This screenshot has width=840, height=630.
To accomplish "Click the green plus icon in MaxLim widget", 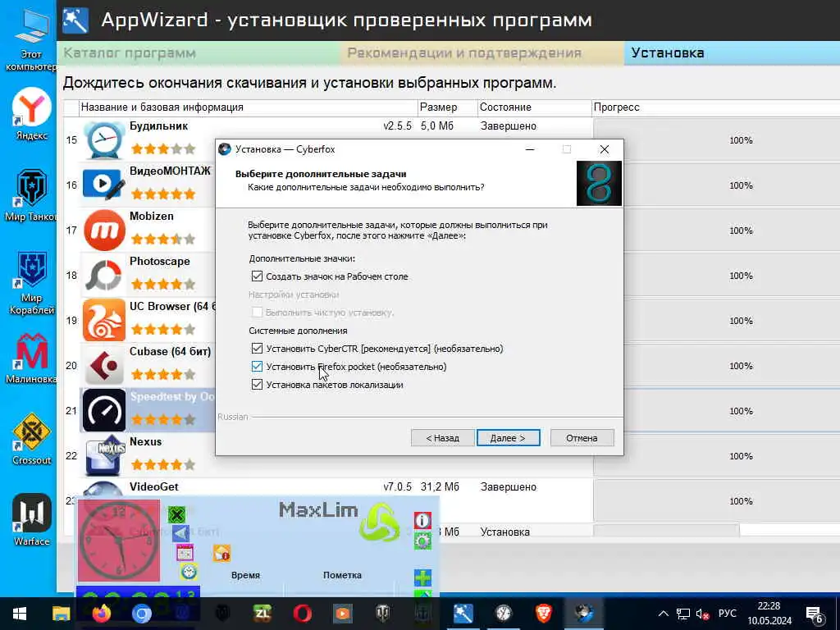I will point(422,577).
